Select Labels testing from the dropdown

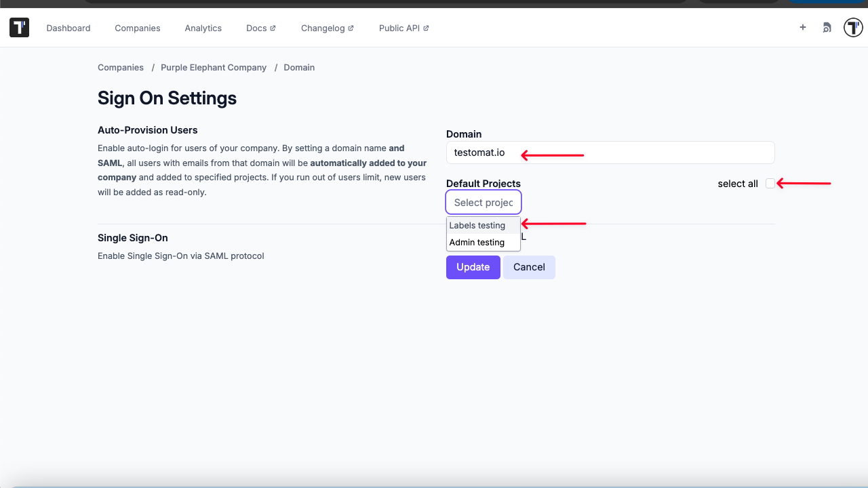coord(477,225)
